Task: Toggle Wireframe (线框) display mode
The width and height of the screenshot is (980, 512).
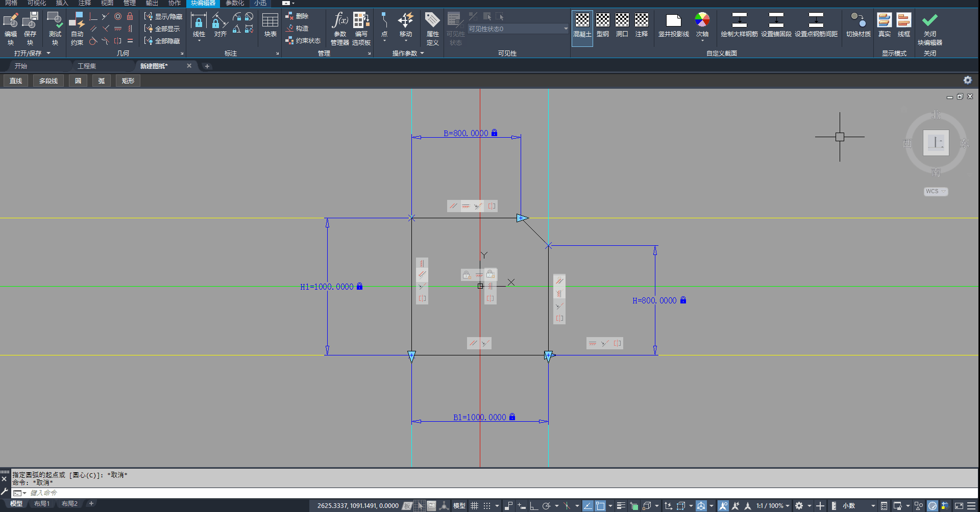Action: coord(904,25)
